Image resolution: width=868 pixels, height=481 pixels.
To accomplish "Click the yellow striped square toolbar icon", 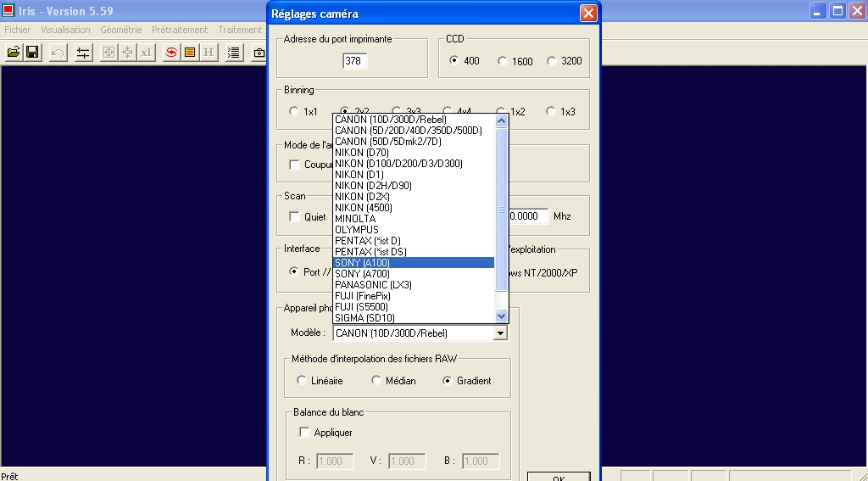I will pyautogui.click(x=190, y=52).
